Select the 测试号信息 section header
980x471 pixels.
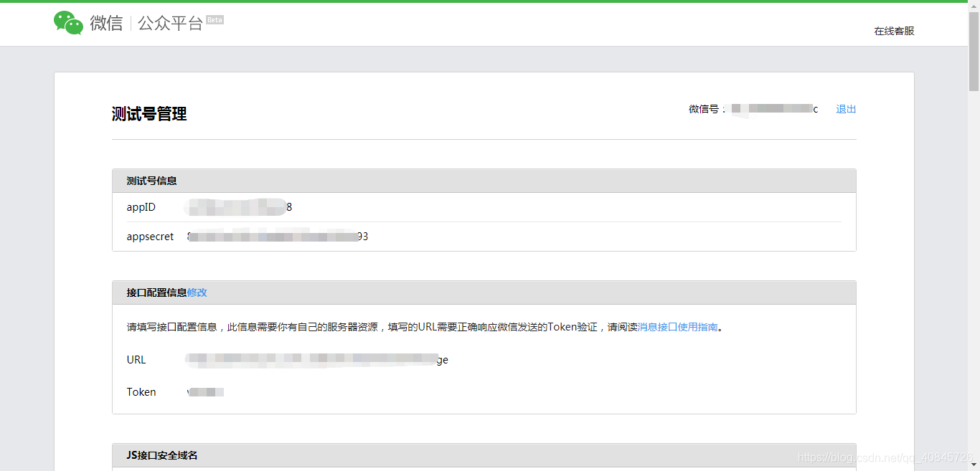pyautogui.click(x=151, y=180)
